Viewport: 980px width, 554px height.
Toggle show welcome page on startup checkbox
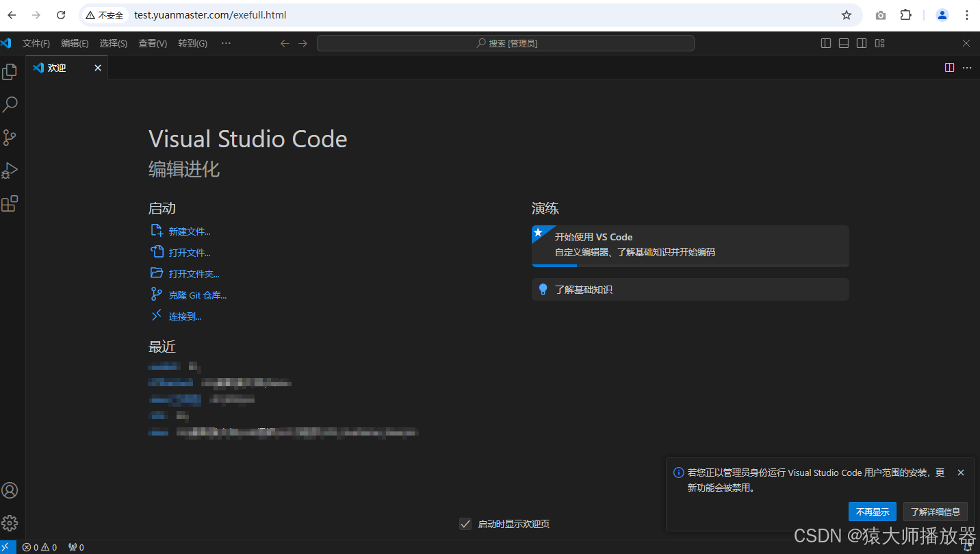(x=465, y=524)
